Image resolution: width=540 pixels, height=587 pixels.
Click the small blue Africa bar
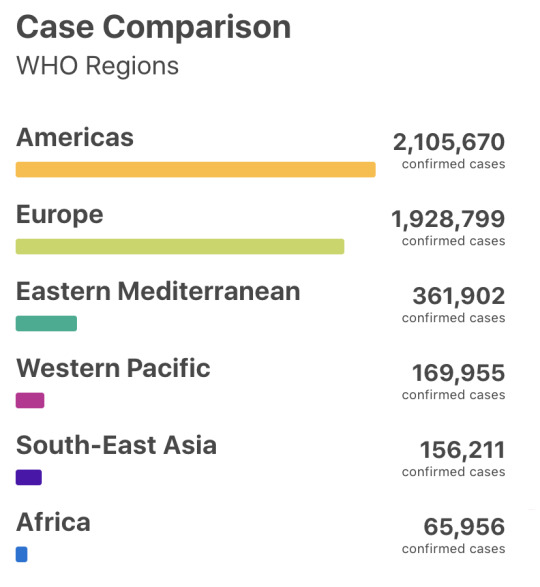pyautogui.click(x=21, y=554)
